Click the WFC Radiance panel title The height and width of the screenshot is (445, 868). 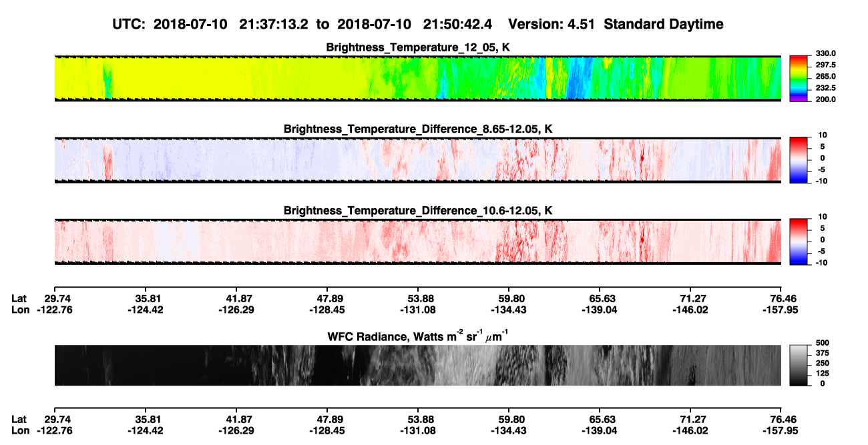418,337
